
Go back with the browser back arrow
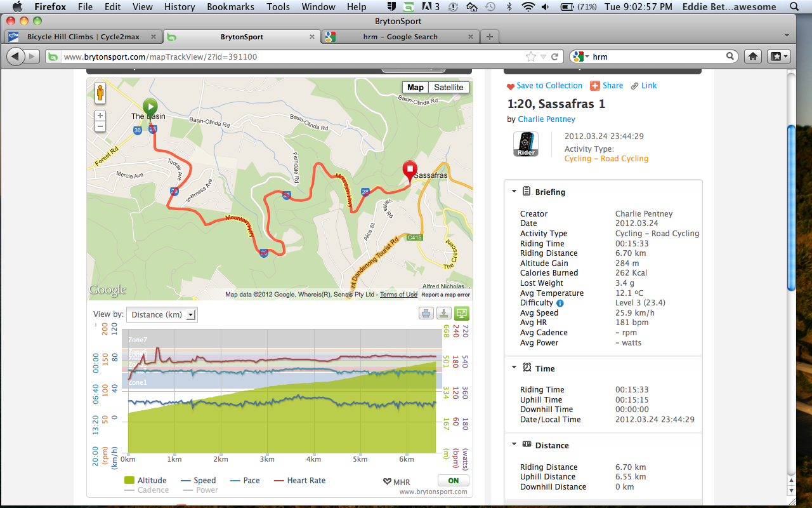click(16, 57)
